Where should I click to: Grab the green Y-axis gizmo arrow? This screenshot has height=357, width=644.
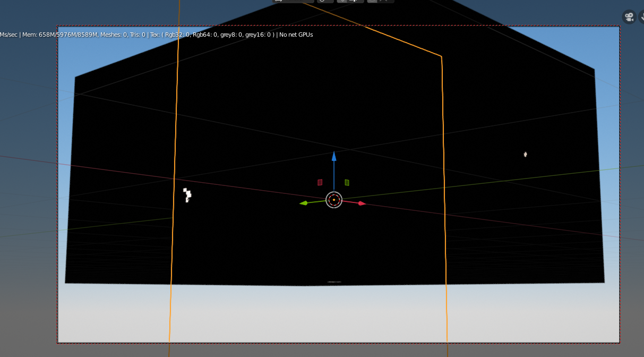[x=304, y=203]
